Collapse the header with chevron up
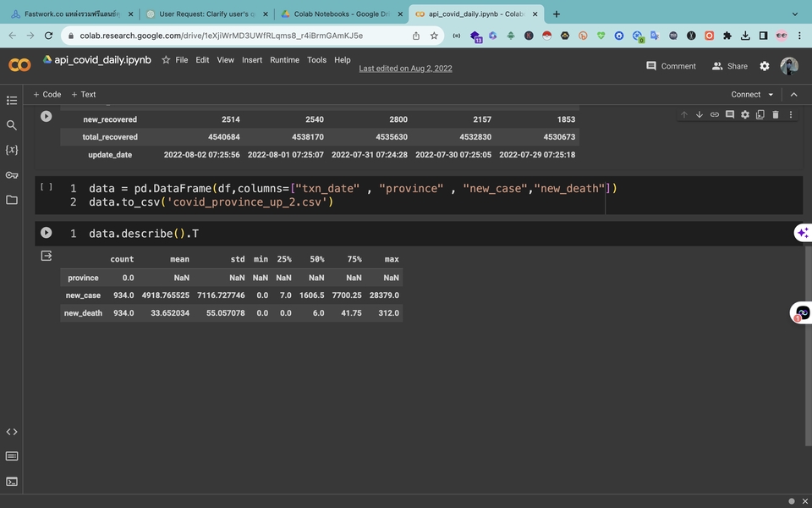This screenshot has width=812, height=508. 793,95
